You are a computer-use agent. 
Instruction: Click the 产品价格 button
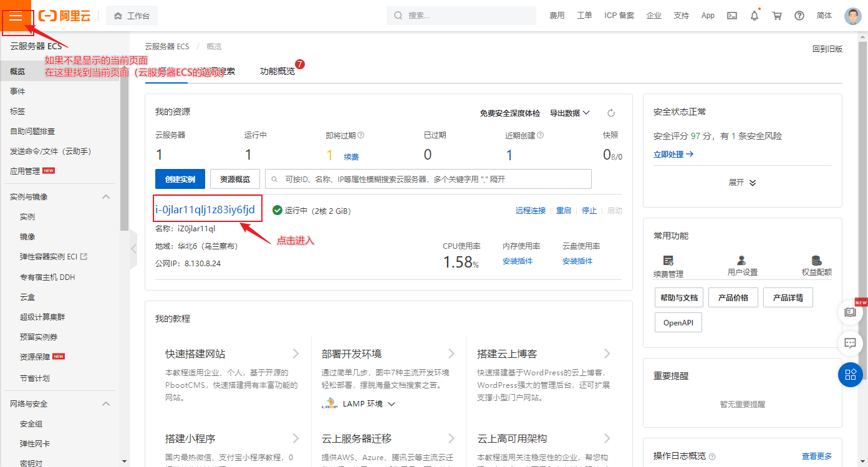coord(733,297)
